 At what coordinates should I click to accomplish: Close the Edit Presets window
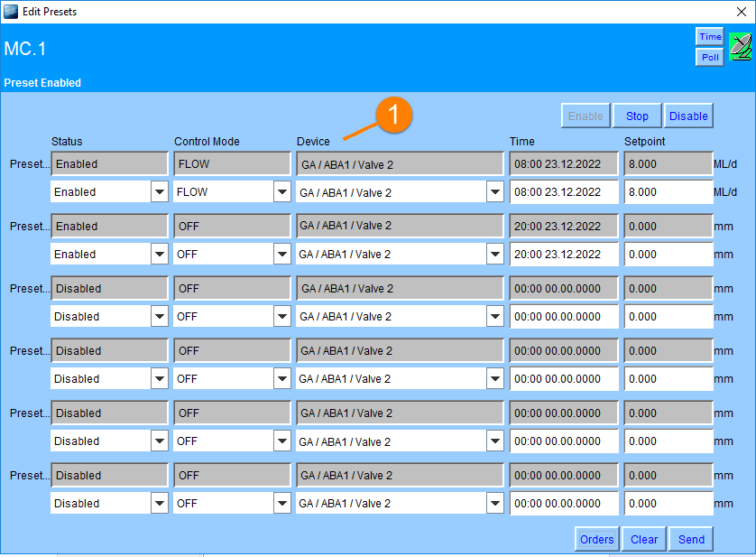(742, 12)
